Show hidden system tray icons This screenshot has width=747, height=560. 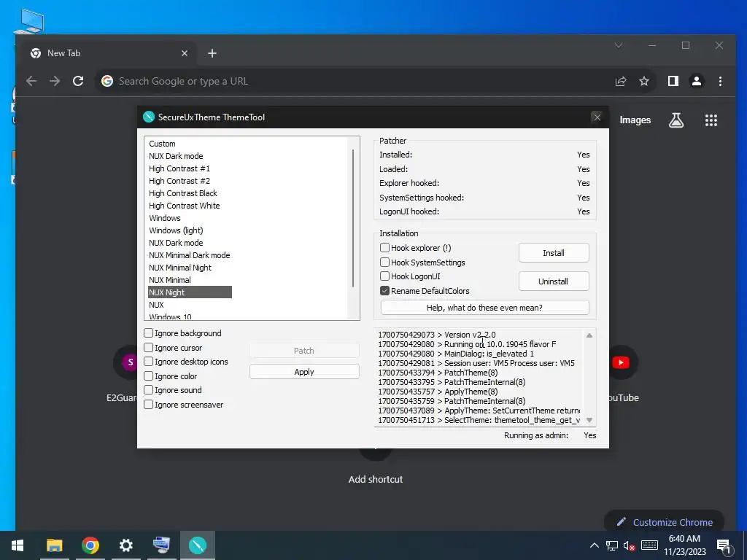click(595, 545)
